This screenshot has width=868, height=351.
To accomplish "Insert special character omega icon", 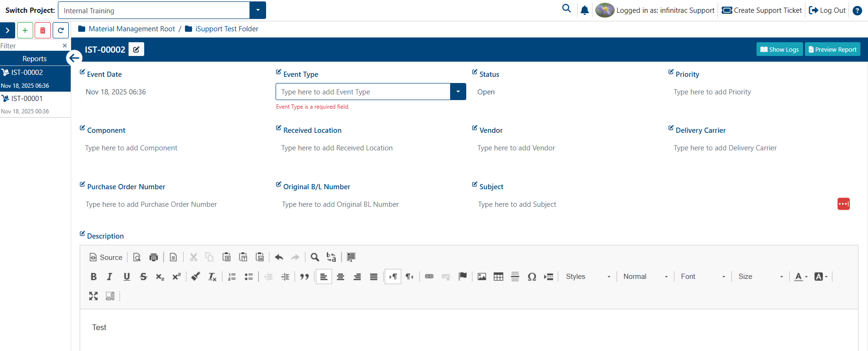I will click(x=532, y=277).
